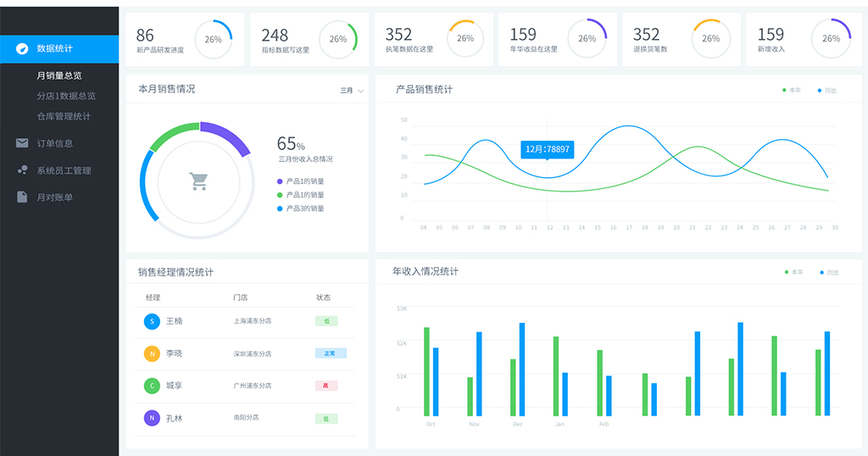Click the 月对账单 document icon

click(x=22, y=197)
